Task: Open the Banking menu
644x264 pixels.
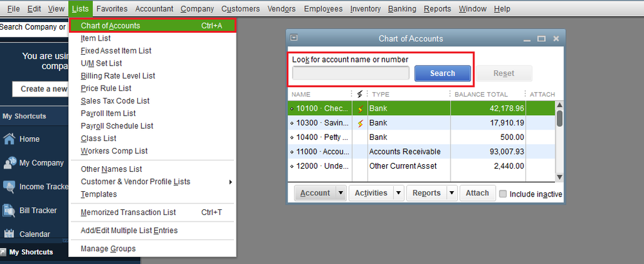Action: pyautogui.click(x=402, y=8)
